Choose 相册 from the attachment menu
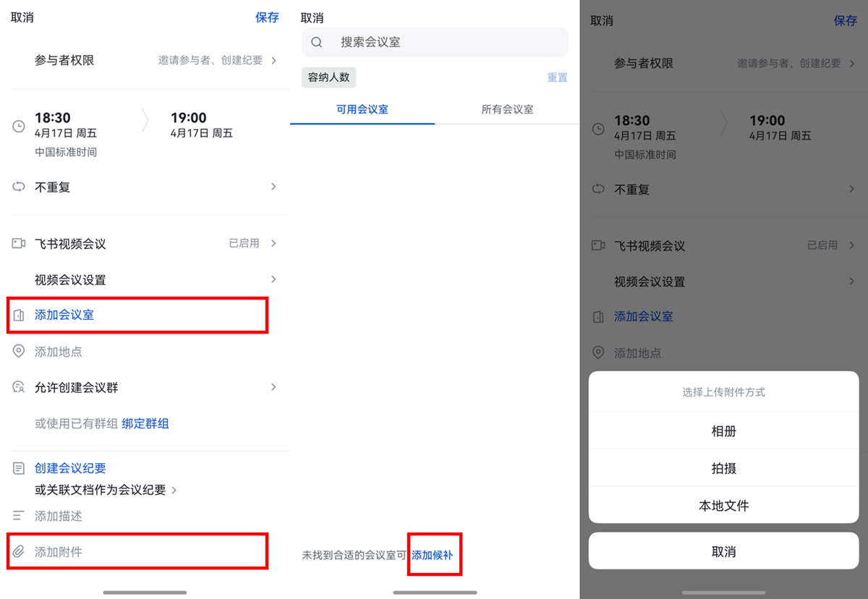This screenshot has height=599, width=868. click(x=723, y=430)
